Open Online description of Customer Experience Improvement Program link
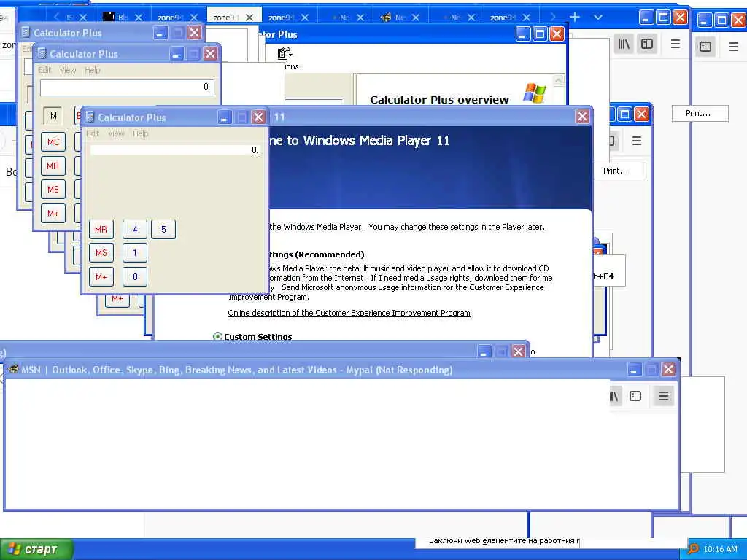Image resolution: width=747 pixels, height=560 pixels. pyautogui.click(x=349, y=313)
